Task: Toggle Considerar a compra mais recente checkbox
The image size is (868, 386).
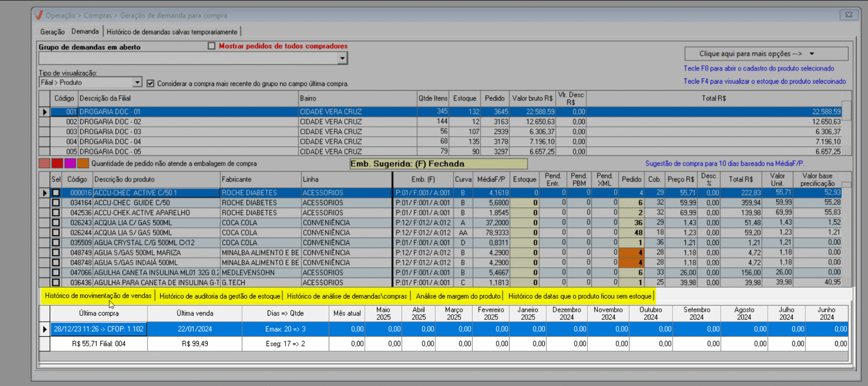Action: (x=150, y=83)
